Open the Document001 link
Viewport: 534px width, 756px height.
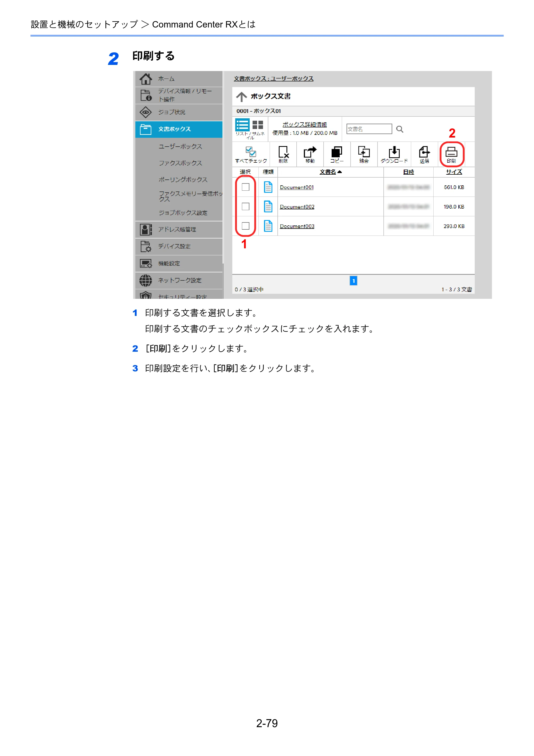point(297,187)
